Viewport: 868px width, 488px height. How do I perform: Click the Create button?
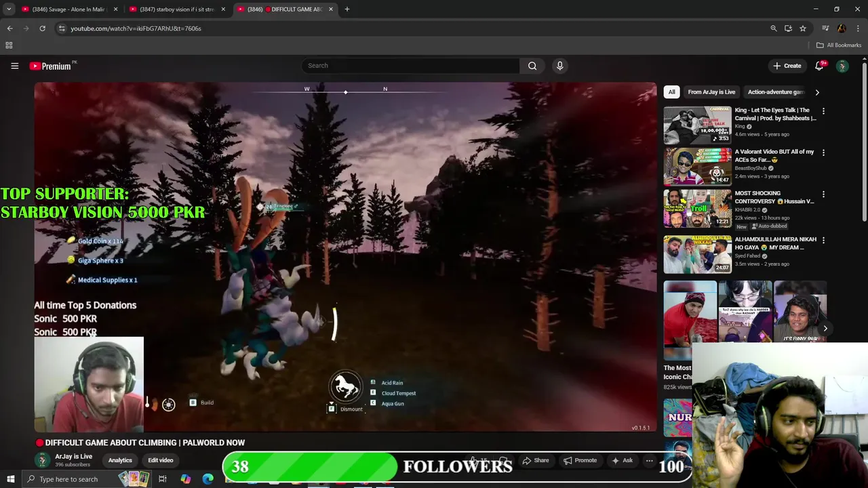click(x=787, y=66)
